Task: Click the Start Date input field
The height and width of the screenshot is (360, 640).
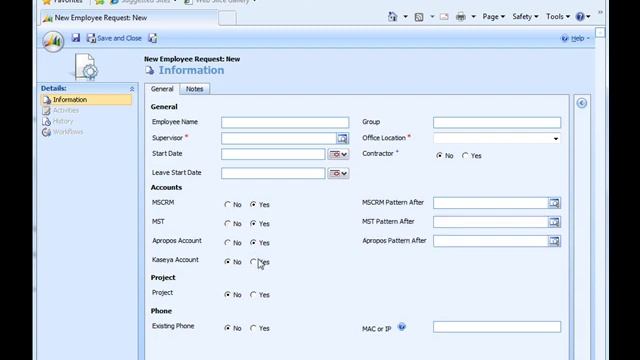Action: click(x=273, y=154)
